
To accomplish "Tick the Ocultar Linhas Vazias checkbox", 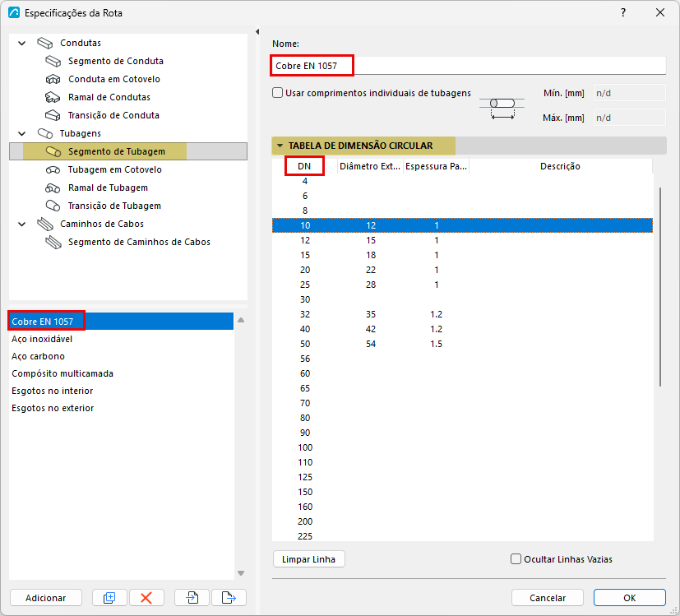I will [x=516, y=559].
